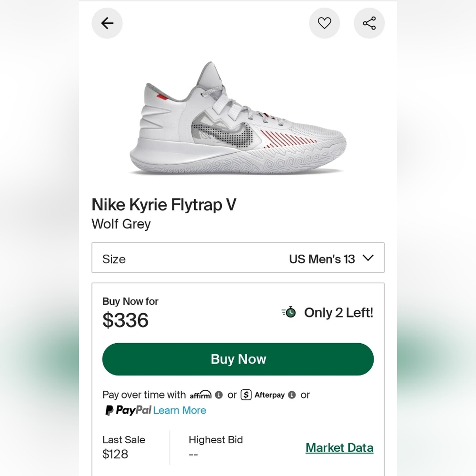Open the size selection dropdown
Screen dimensions: 476x476
click(238, 258)
